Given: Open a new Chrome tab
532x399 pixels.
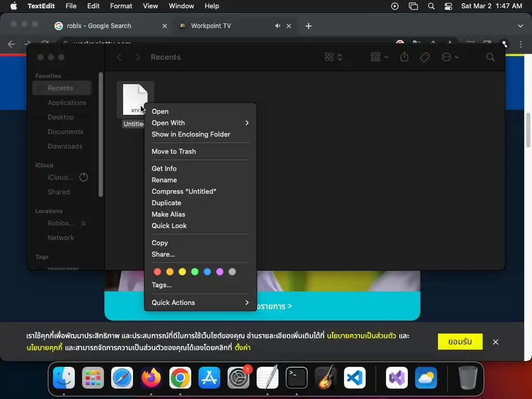Looking at the screenshot, I should [x=309, y=26].
